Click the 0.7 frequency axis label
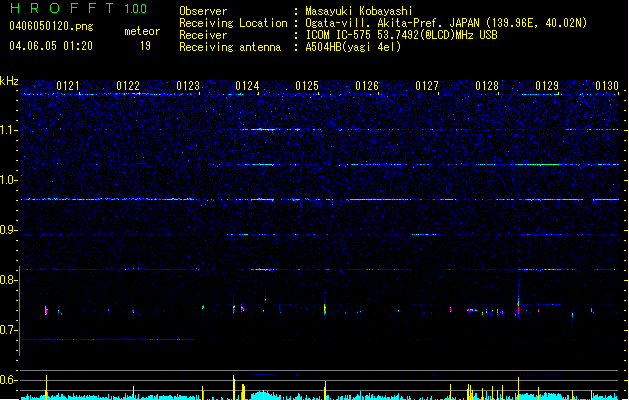The width and height of the screenshot is (629, 400). pyautogui.click(x=9, y=330)
